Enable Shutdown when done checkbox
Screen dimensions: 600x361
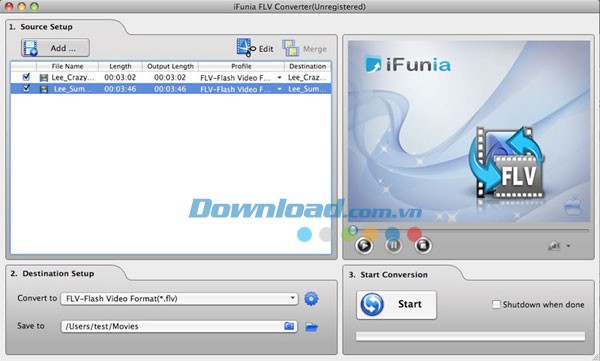pyautogui.click(x=496, y=304)
